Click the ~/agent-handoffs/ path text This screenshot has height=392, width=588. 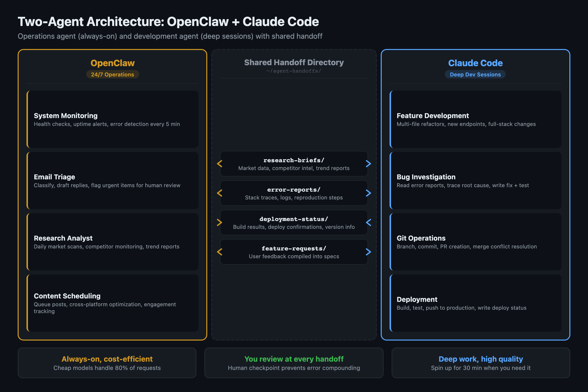(294, 71)
